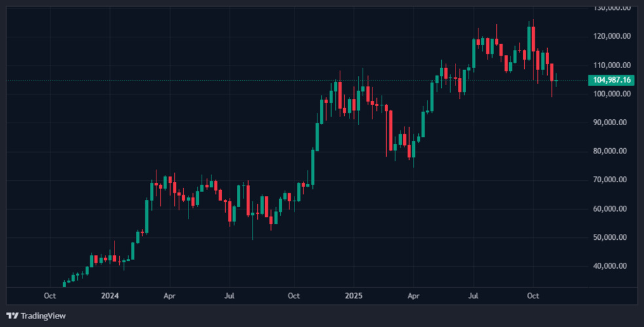
Task: Select the Apr label right after 2025
Action: [x=413, y=296]
